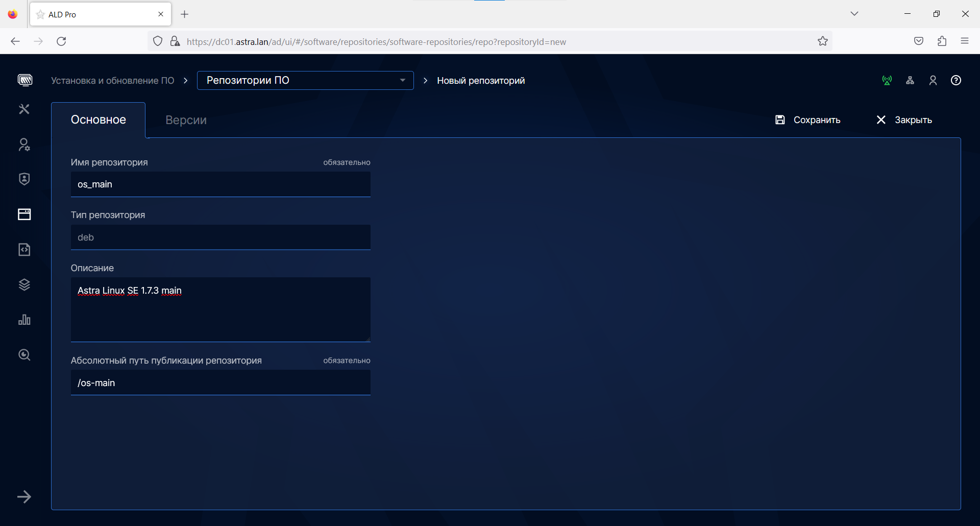
Task: Click the Описание textarea resize handle
Action: [x=368, y=339]
